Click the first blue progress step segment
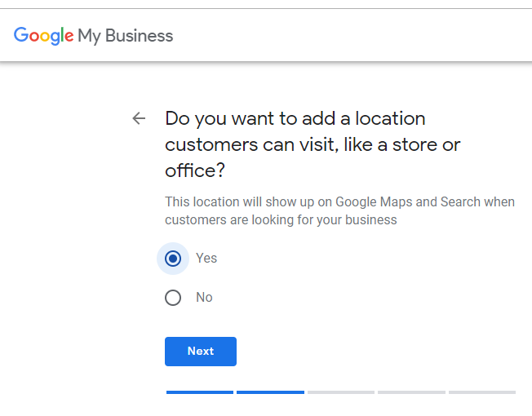The height and width of the screenshot is (416, 532). (200, 392)
